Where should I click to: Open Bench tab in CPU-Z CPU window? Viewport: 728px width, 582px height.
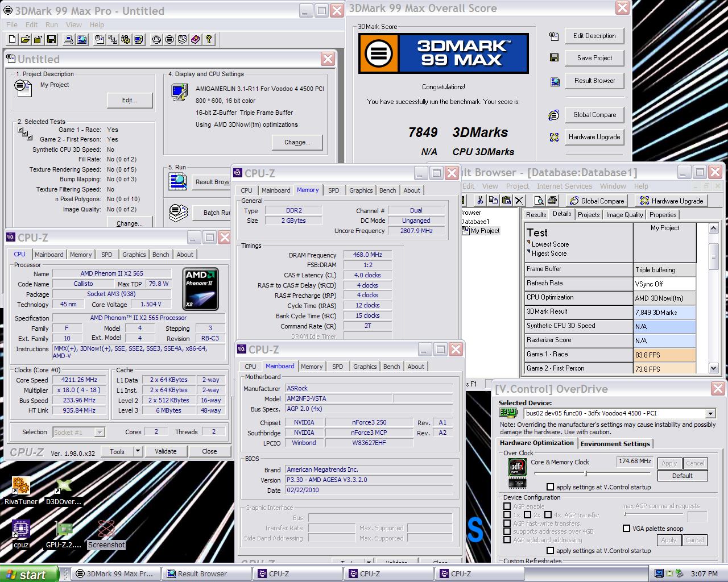coord(160,255)
